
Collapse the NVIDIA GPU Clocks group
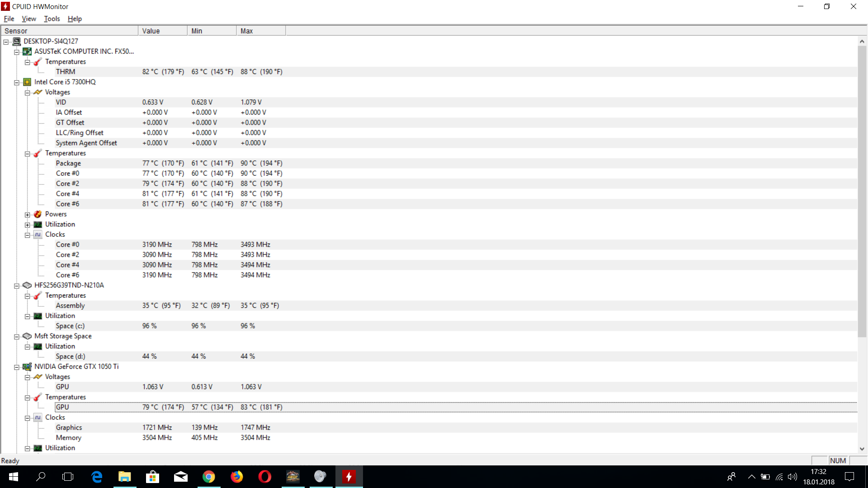coord(28,418)
